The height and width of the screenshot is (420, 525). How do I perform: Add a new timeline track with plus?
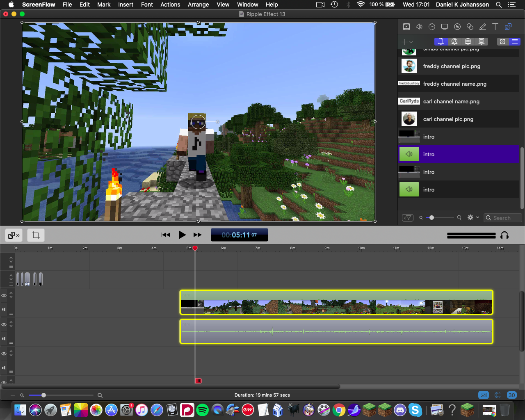(x=13, y=395)
